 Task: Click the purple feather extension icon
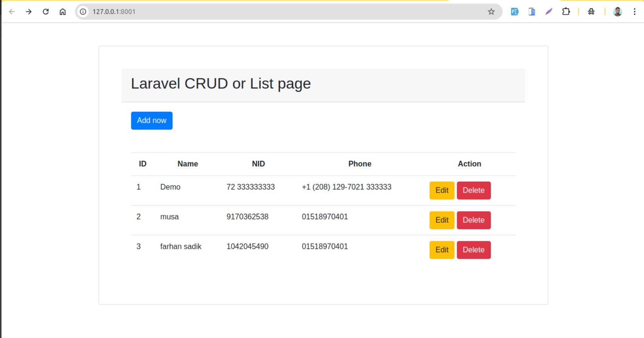[x=549, y=12]
